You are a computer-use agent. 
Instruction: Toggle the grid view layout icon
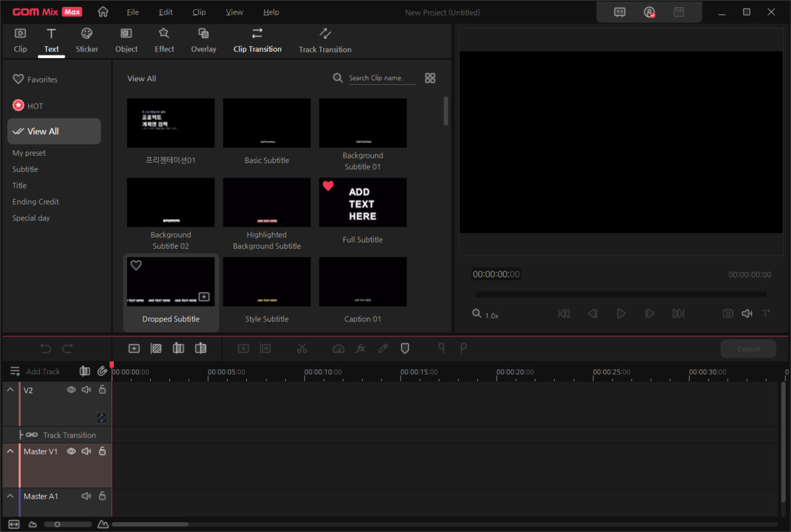click(x=430, y=78)
